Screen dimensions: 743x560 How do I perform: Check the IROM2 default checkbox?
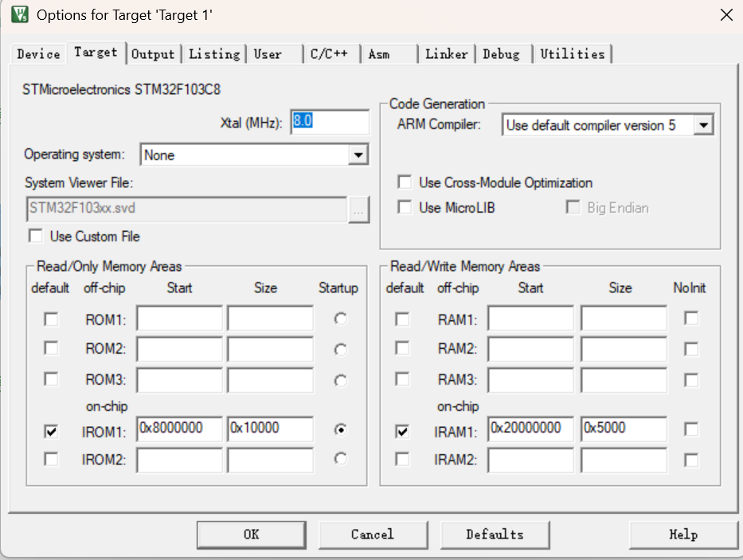[x=51, y=459]
